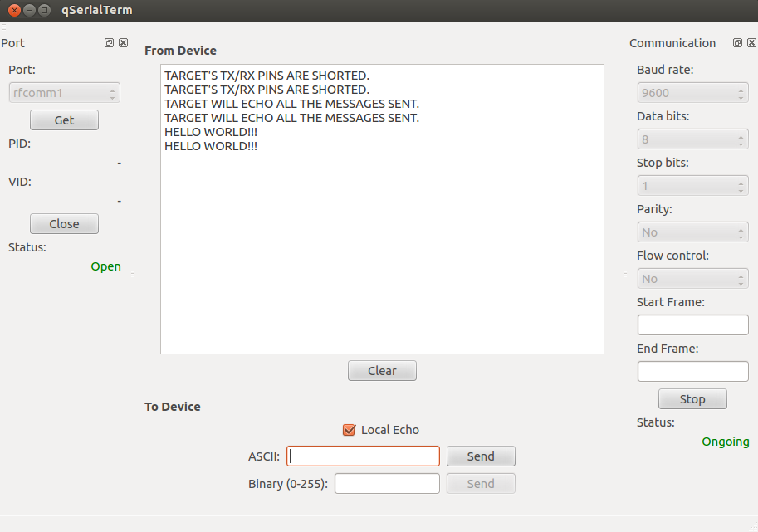Focus the Binary (0-255) input field
The width and height of the screenshot is (758, 532).
tap(387, 484)
